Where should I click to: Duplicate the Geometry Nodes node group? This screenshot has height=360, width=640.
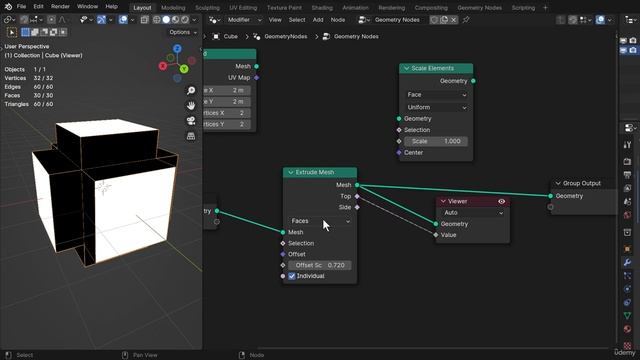444,20
